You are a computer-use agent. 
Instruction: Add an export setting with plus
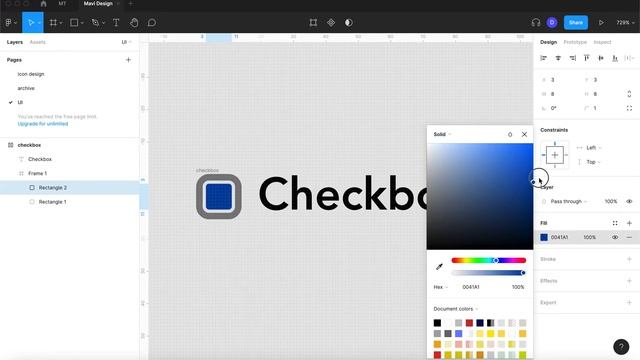[x=629, y=302]
